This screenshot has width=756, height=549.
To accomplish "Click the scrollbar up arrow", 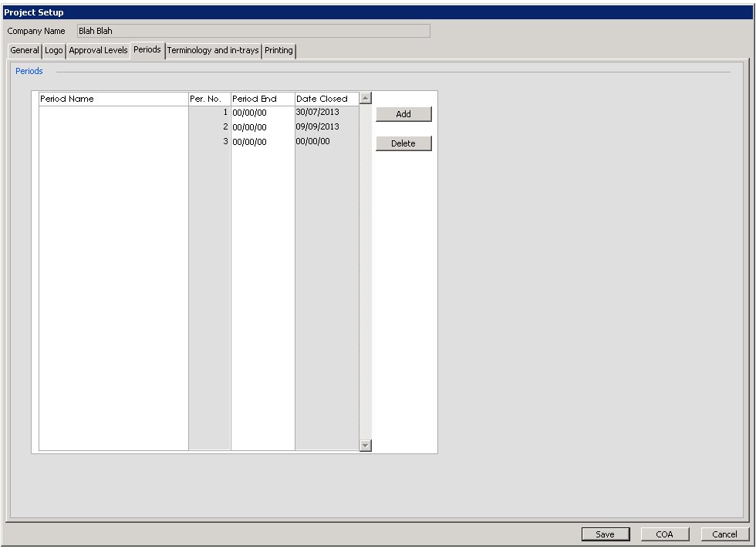I will pyautogui.click(x=364, y=97).
